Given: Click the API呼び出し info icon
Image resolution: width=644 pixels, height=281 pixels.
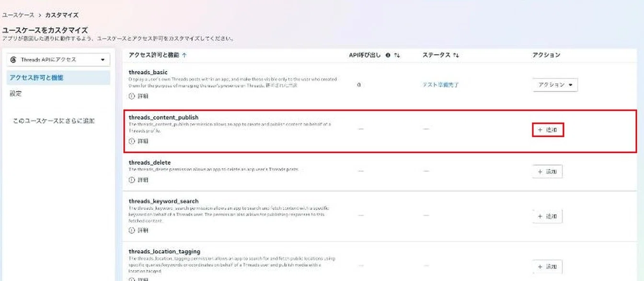Looking at the screenshot, I should click(x=388, y=55).
